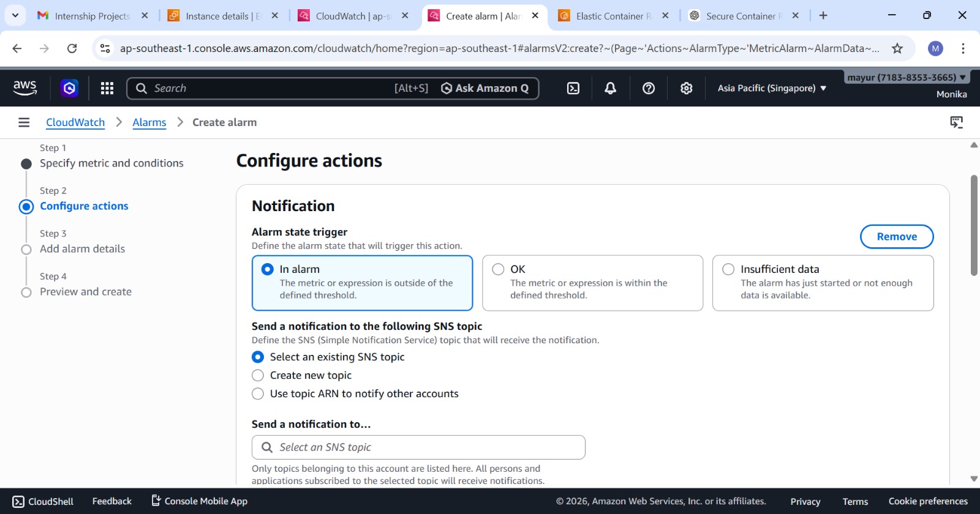Remove the notification action
The image size is (980, 514).
pyautogui.click(x=897, y=237)
